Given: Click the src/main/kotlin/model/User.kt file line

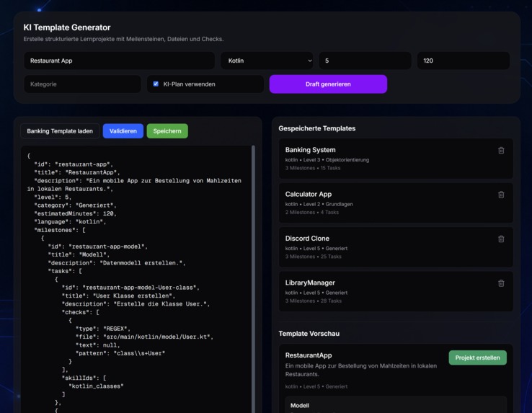Looking at the screenshot, I should tap(144, 337).
